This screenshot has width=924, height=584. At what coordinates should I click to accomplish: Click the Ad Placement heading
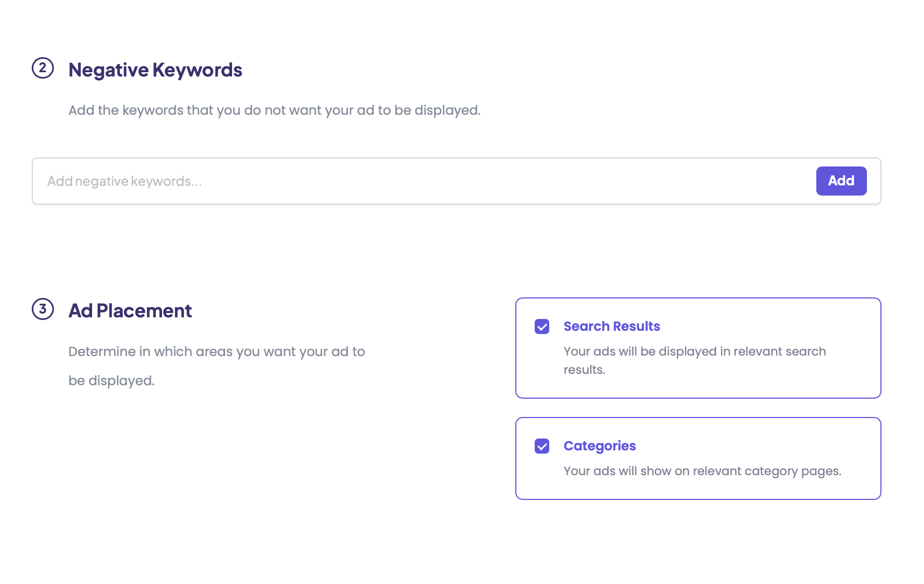[130, 311]
